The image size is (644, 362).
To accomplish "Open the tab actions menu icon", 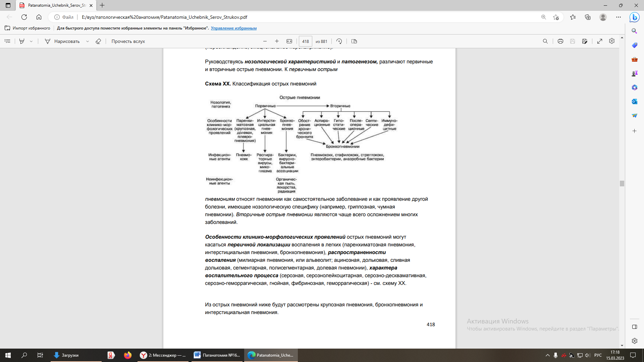I will (x=8, y=5).
